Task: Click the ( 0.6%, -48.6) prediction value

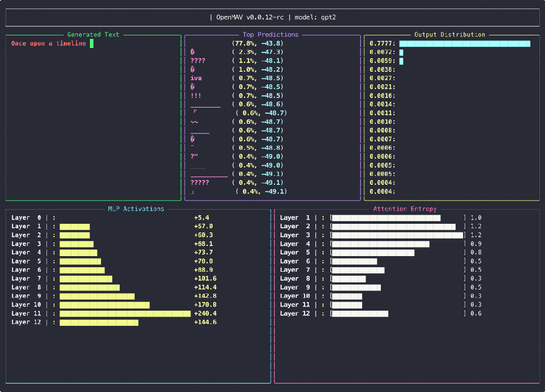Action: click(258, 104)
